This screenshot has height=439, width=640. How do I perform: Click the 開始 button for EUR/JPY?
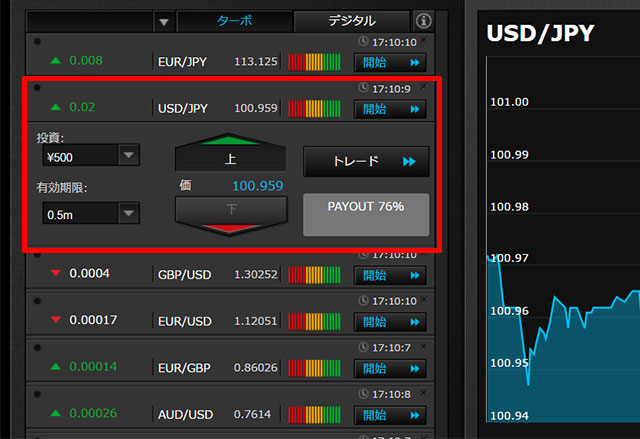coord(390,62)
